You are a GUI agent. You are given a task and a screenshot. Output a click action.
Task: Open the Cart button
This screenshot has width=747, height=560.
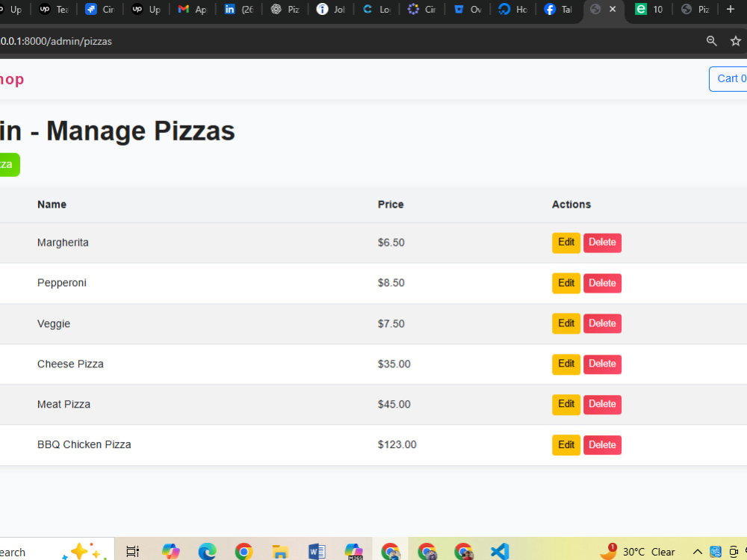(x=728, y=79)
